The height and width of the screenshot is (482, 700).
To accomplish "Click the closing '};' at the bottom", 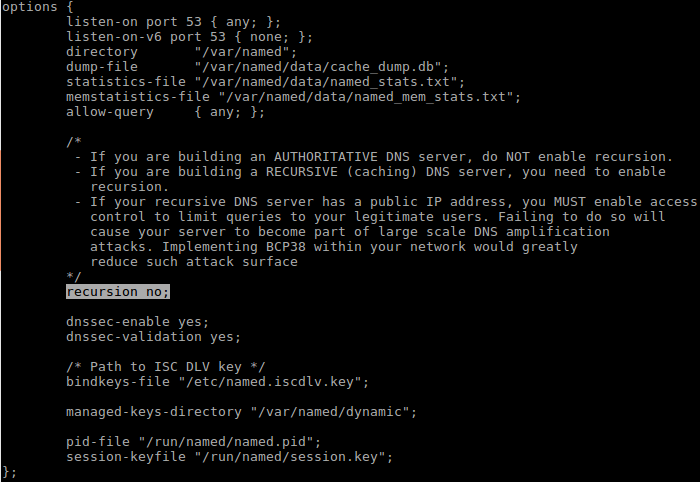I will [x=9, y=472].
